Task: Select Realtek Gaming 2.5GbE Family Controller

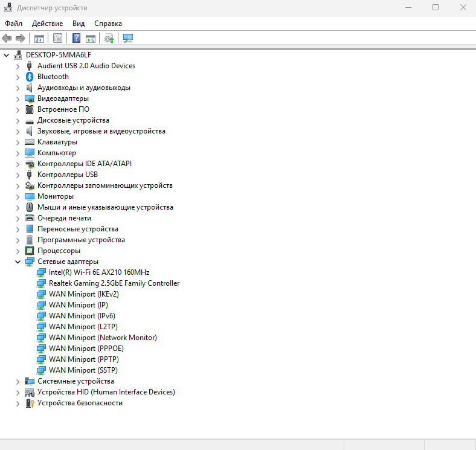Action: click(114, 283)
